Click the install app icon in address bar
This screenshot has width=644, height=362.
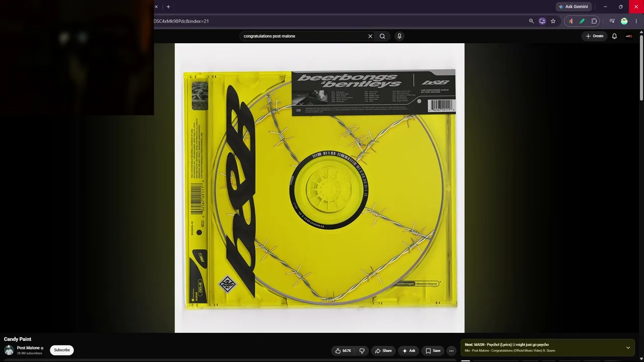542,21
